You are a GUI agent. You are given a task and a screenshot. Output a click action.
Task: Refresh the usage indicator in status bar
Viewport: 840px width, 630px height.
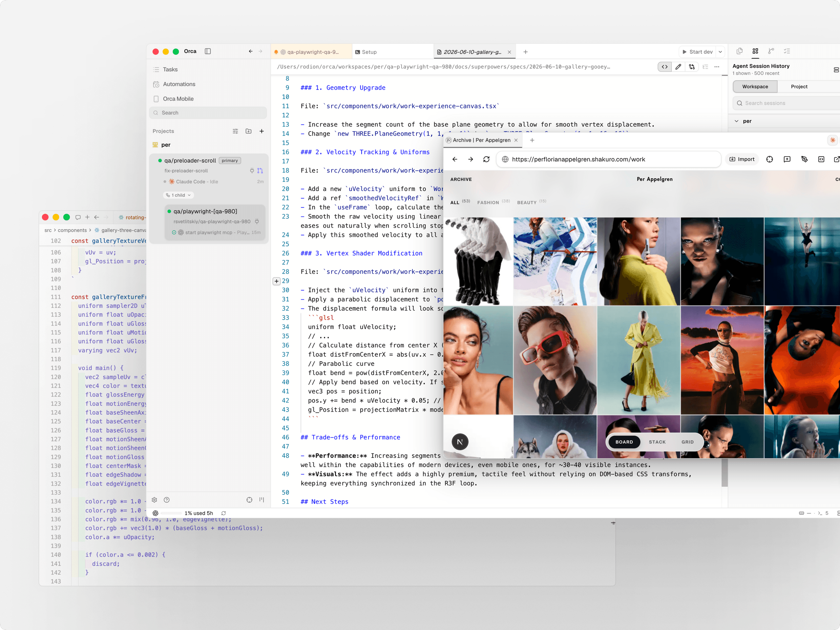(224, 513)
